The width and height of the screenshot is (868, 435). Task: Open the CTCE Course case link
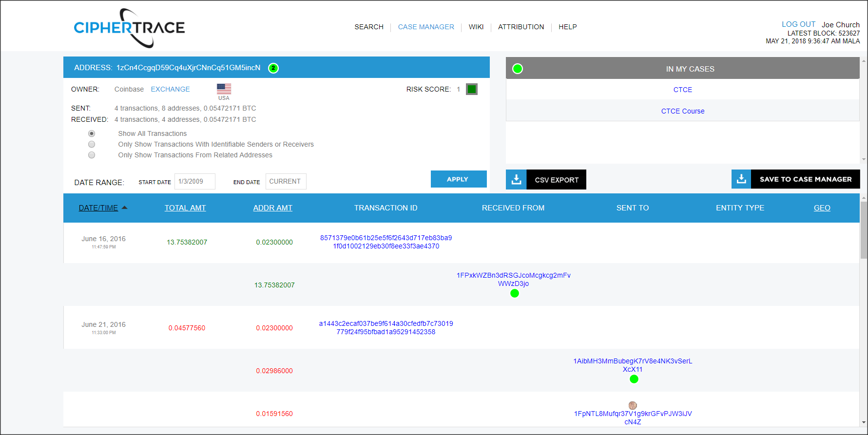(x=682, y=111)
